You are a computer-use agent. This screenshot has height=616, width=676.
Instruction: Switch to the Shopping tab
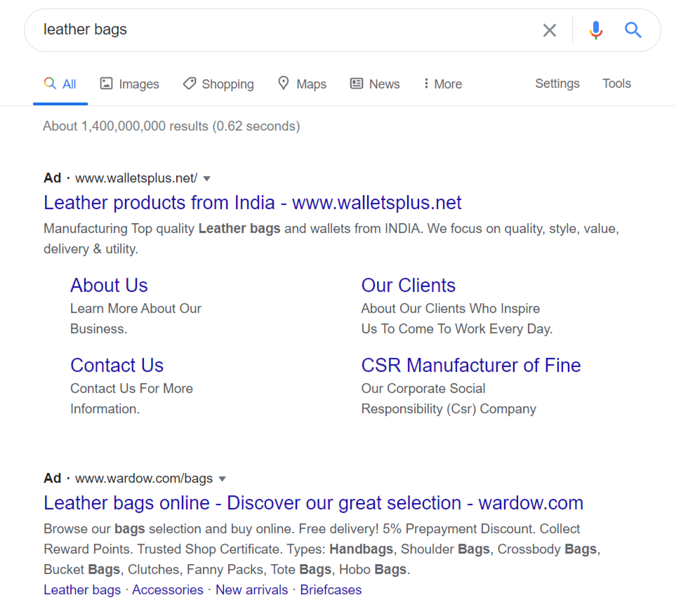pyautogui.click(x=218, y=84)
